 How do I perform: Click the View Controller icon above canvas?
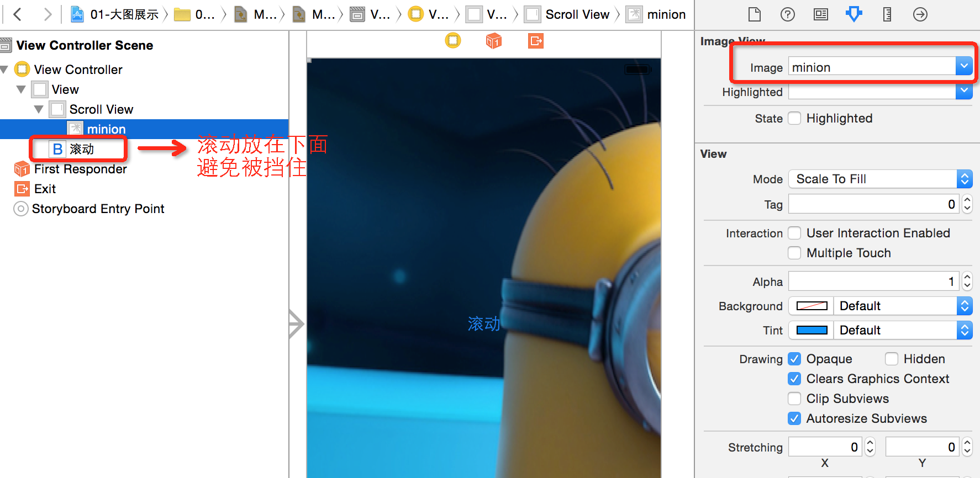[453, 40]
